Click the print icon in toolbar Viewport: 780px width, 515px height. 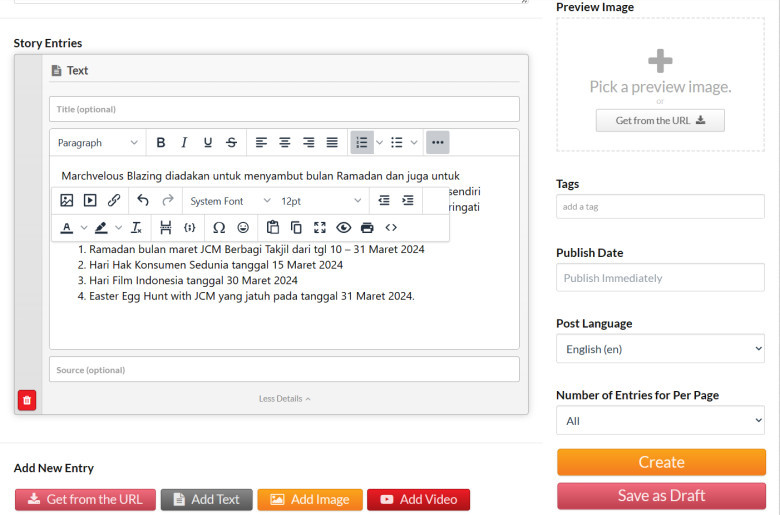point(367,228)
